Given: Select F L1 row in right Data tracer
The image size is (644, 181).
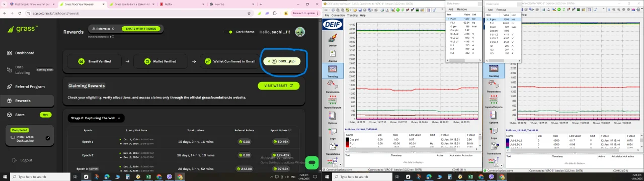Looking at the screenshot, I should [502, 23].
